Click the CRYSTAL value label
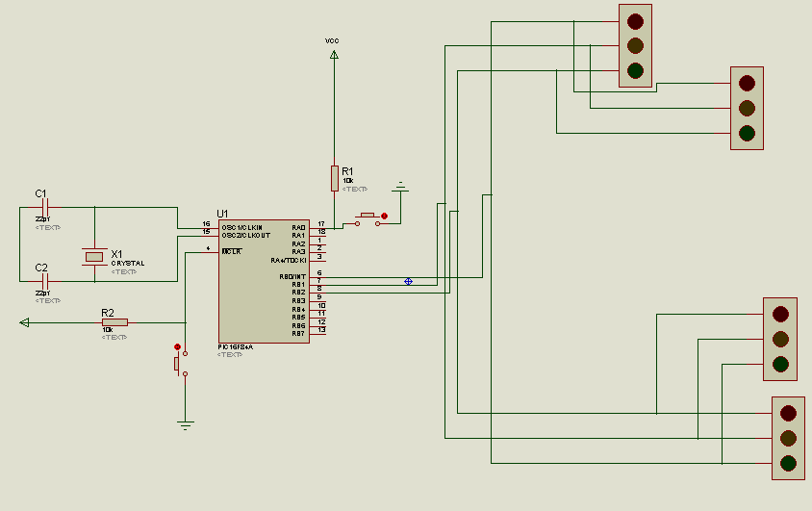This screenshot has width=812, height=511. coord(128,263)
